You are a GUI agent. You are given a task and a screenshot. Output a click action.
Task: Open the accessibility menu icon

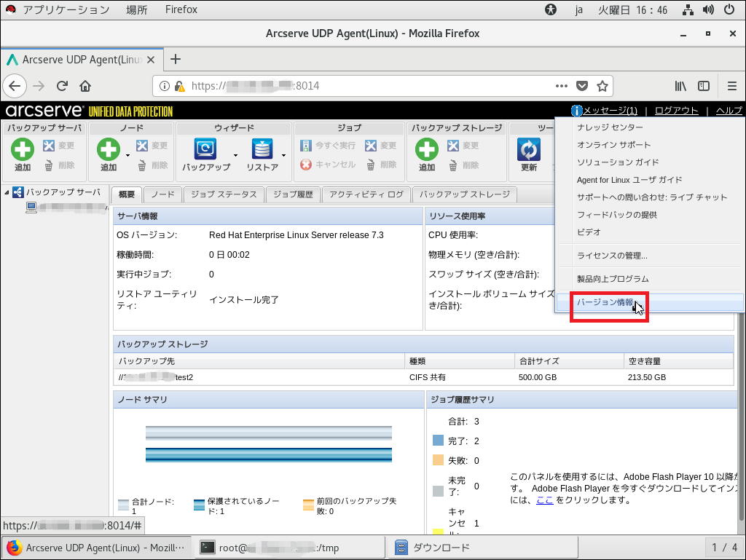551,9
